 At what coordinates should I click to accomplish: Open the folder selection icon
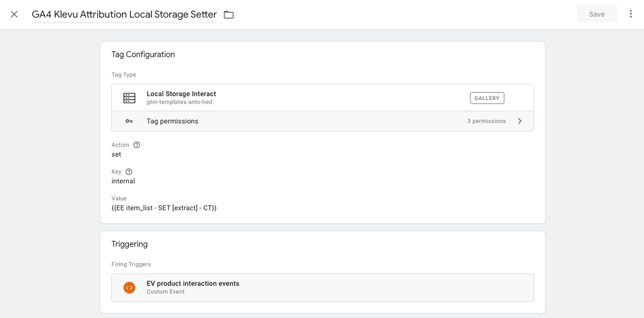tap(229, 15)
